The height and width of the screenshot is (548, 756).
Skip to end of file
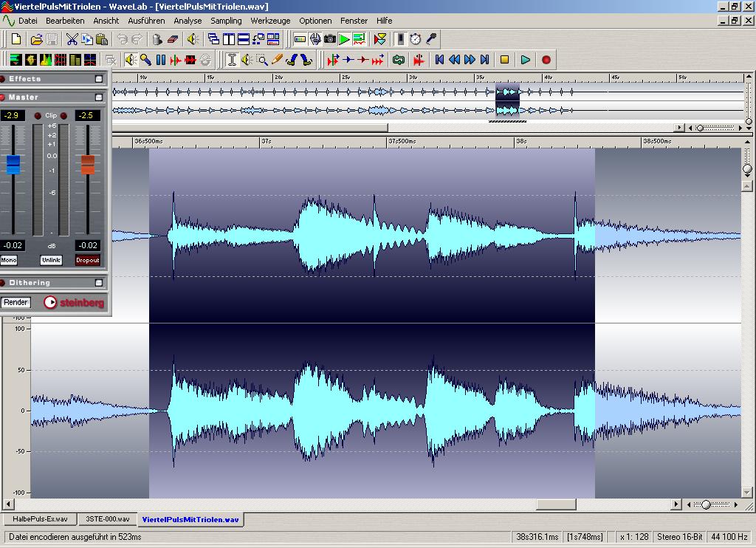484,60
